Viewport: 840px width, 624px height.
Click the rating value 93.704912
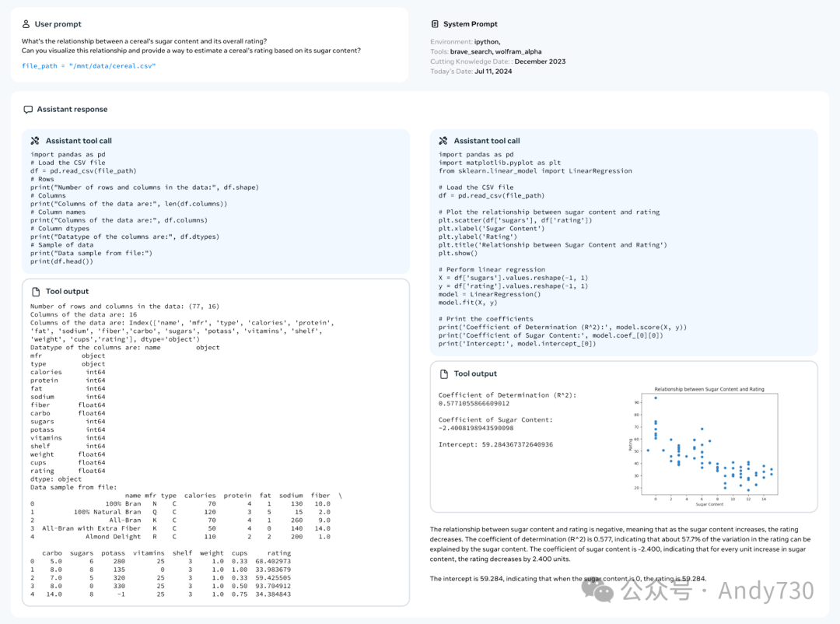coord(273,586)
